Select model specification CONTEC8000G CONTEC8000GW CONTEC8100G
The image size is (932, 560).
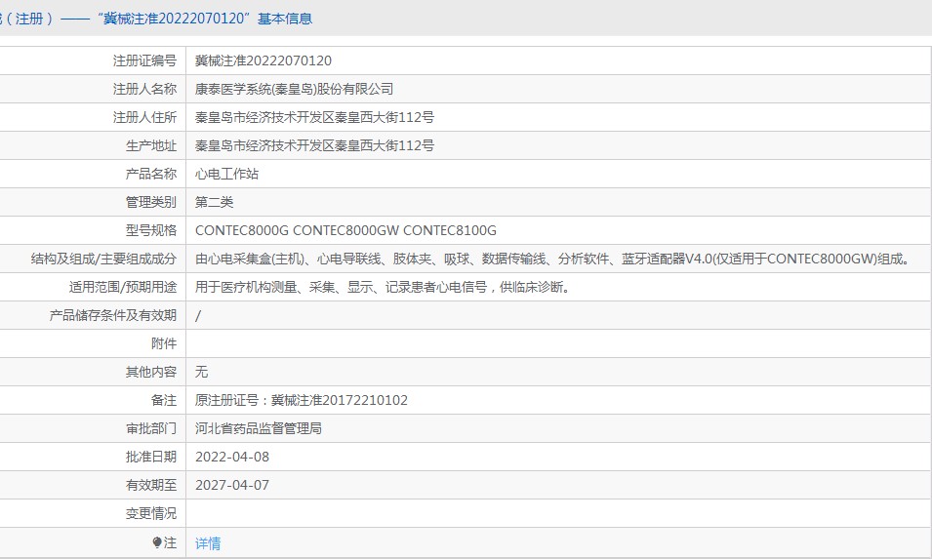[x=345, y=230]
